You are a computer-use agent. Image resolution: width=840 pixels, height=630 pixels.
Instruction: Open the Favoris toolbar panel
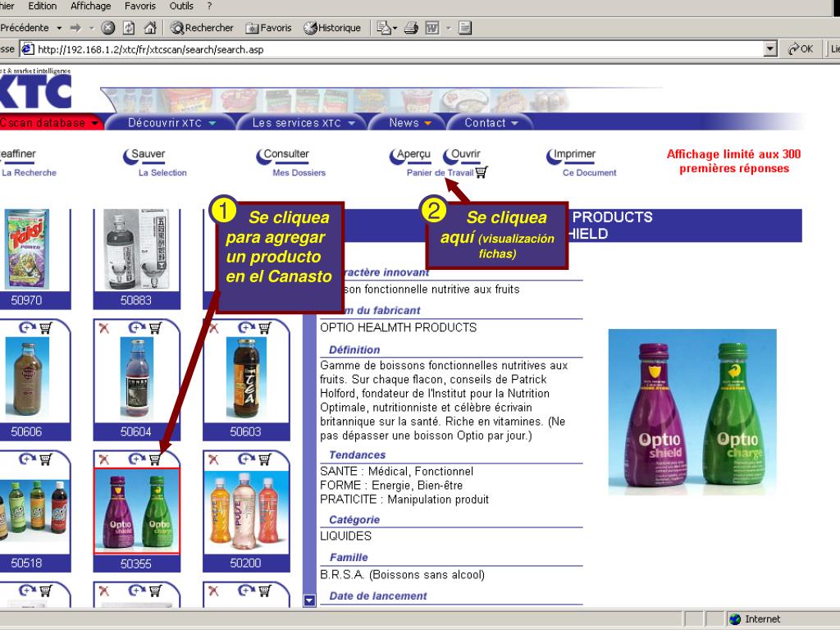(x=268, y=28)
